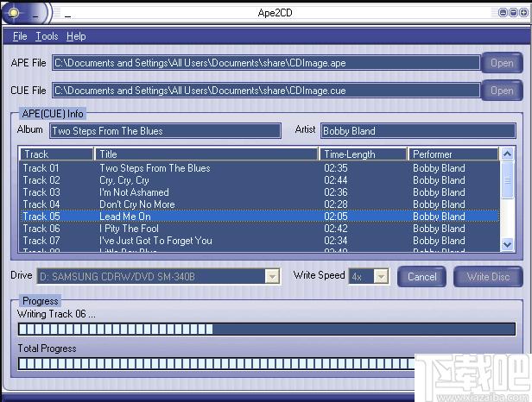Click the Write Disc button
This screenshot has width=532, height=402.
(488, 277)
